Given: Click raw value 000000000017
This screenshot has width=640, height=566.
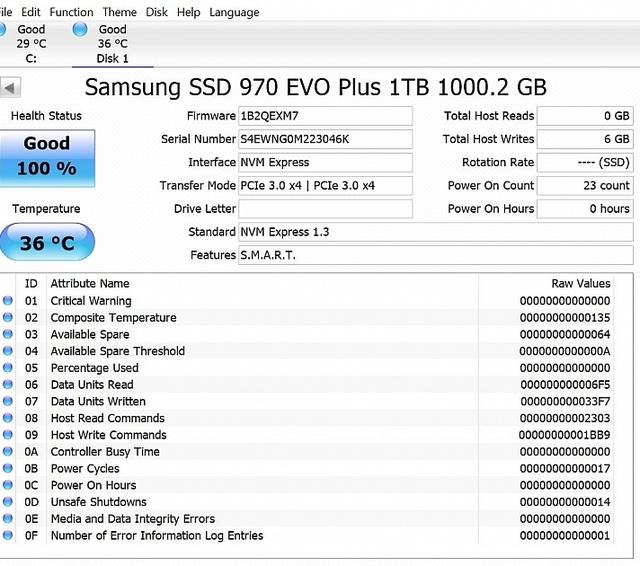Looking at the screenshot, I should [565, 468].
